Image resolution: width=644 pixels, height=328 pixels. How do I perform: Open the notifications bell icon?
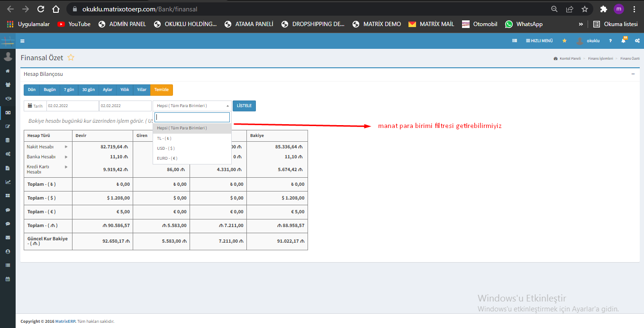coord(623,41)
